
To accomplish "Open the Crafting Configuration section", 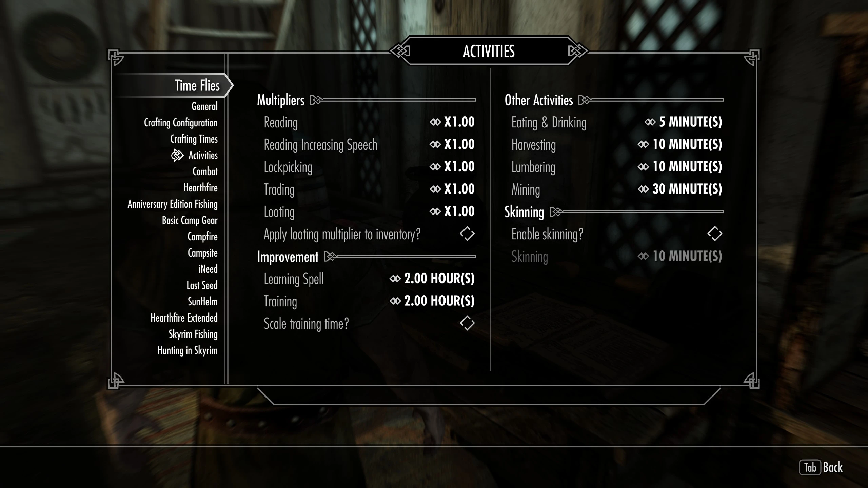I will tap(181, 123).
